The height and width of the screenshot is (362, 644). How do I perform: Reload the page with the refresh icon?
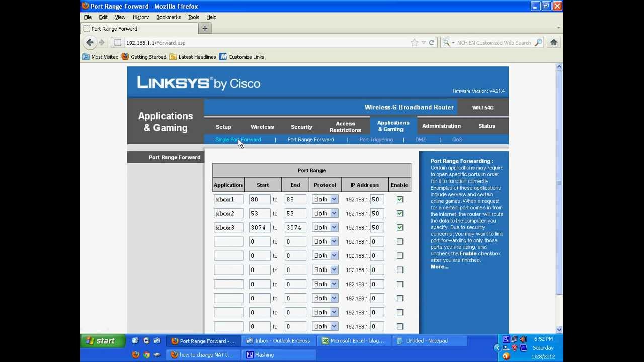(x=431, y=43)
